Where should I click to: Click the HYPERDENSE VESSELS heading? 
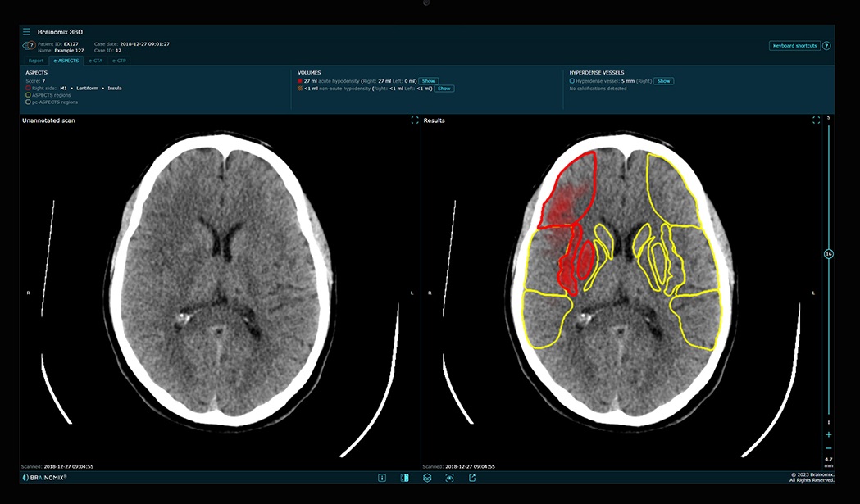click(597, 72)
